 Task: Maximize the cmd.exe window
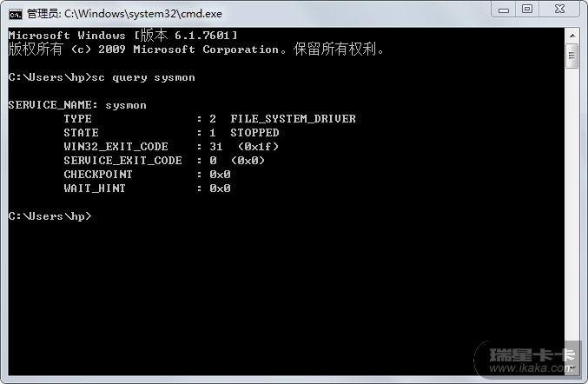pos(527,9)
